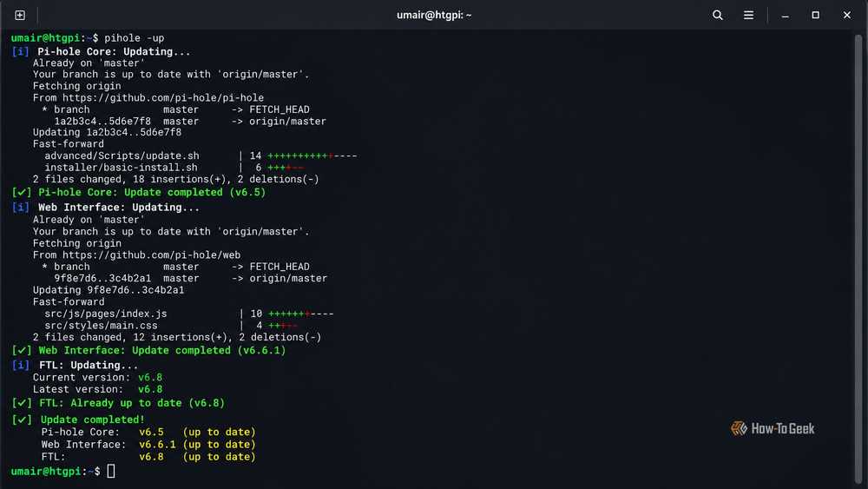Click the 'Updating 9f8e7d6..3c4b2a1' line
This screenshot has height=489, width=868.
tap(108, 289)
